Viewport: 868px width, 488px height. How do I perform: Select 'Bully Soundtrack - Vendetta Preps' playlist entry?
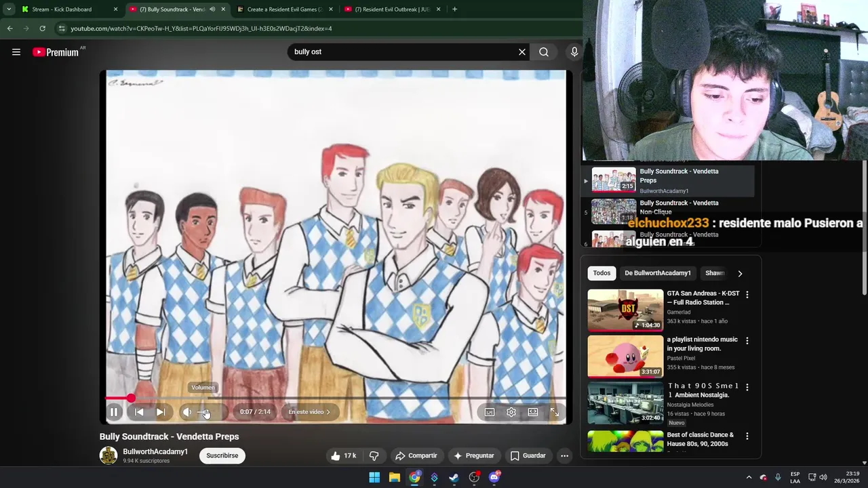click(668, 181)
